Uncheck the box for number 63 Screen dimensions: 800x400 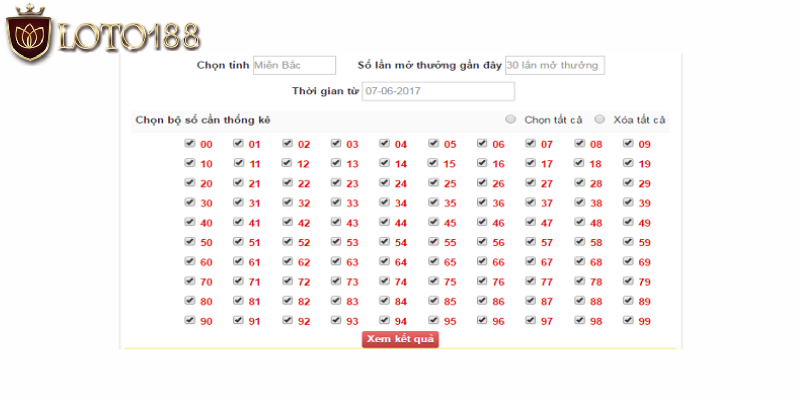tap(336, 261)
